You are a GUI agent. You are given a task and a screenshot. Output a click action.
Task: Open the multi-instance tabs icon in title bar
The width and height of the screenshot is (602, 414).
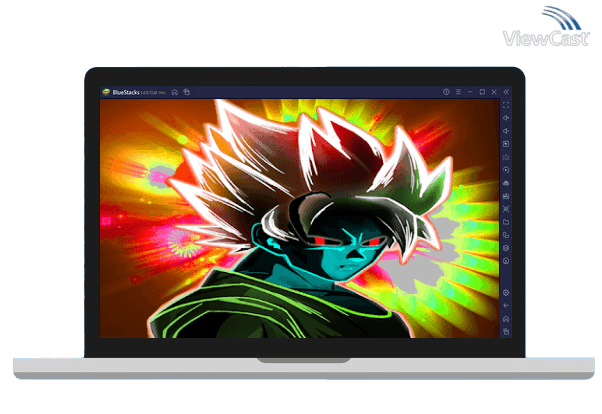tap(187, 92)
